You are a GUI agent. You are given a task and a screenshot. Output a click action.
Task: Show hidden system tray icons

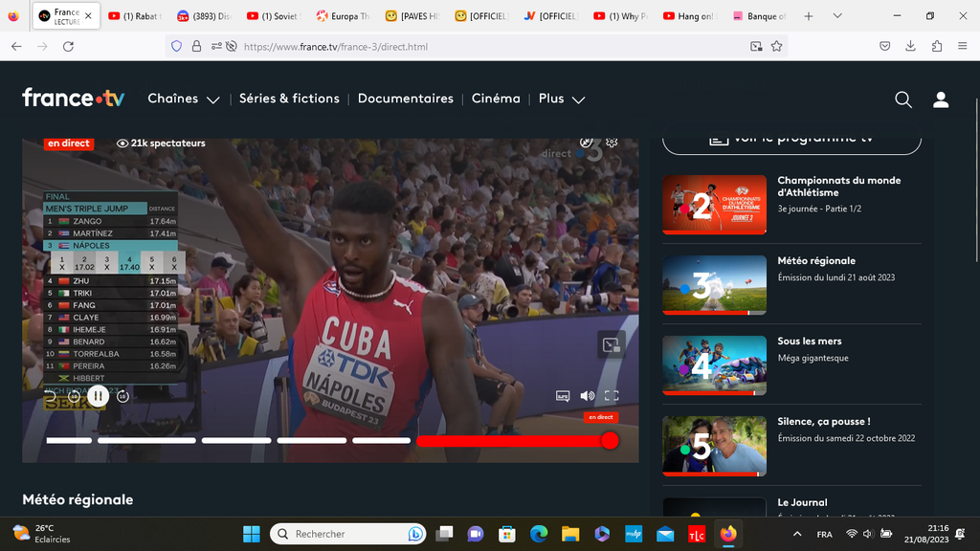tap(797, 534)
